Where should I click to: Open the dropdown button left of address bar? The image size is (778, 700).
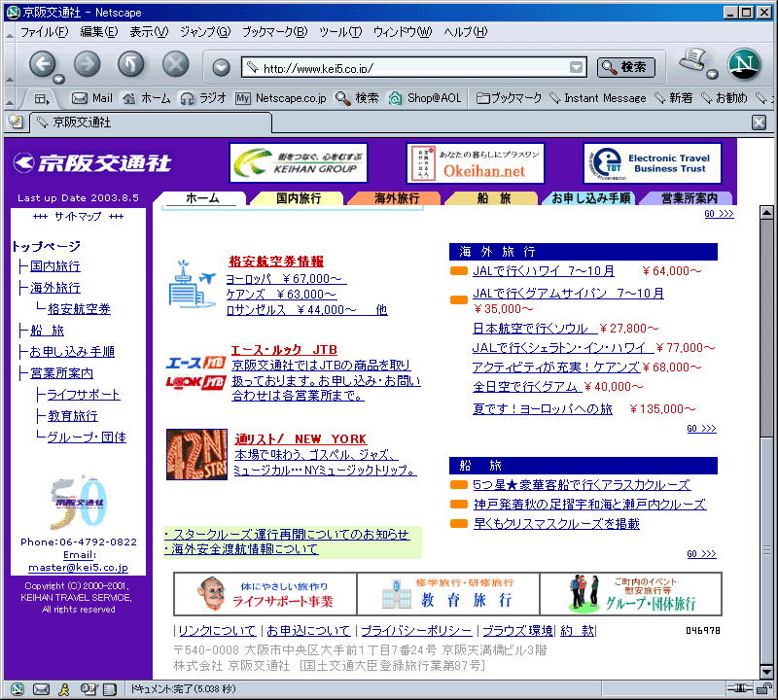[221, 67]
